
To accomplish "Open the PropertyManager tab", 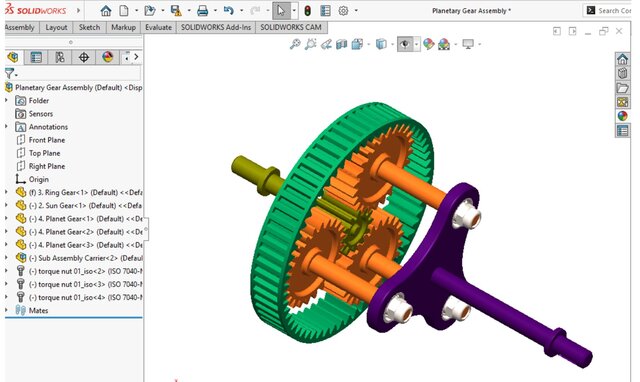I will click(x=36, y=57).
